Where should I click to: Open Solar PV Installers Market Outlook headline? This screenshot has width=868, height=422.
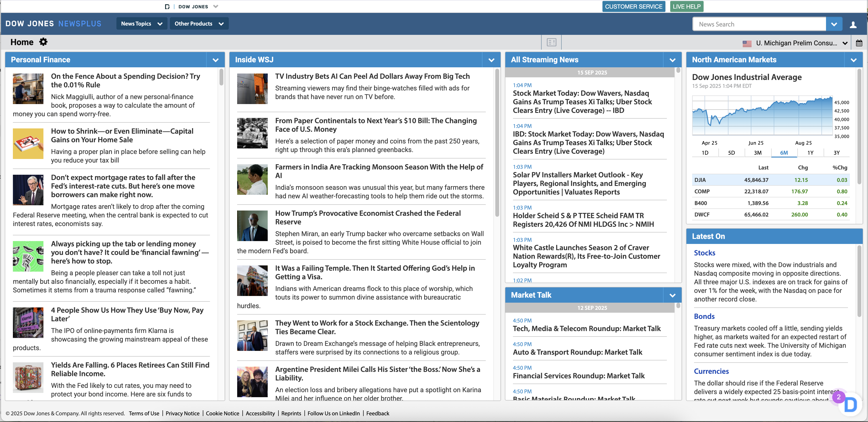(x=580, y=183)
